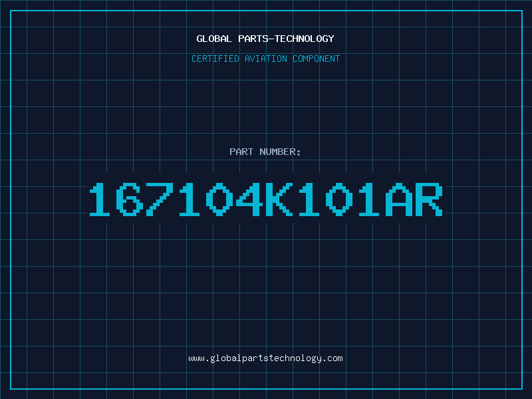Select the part number 167104K101AR
This screenshot has width=532, height=399.
(x=265, y=199)
